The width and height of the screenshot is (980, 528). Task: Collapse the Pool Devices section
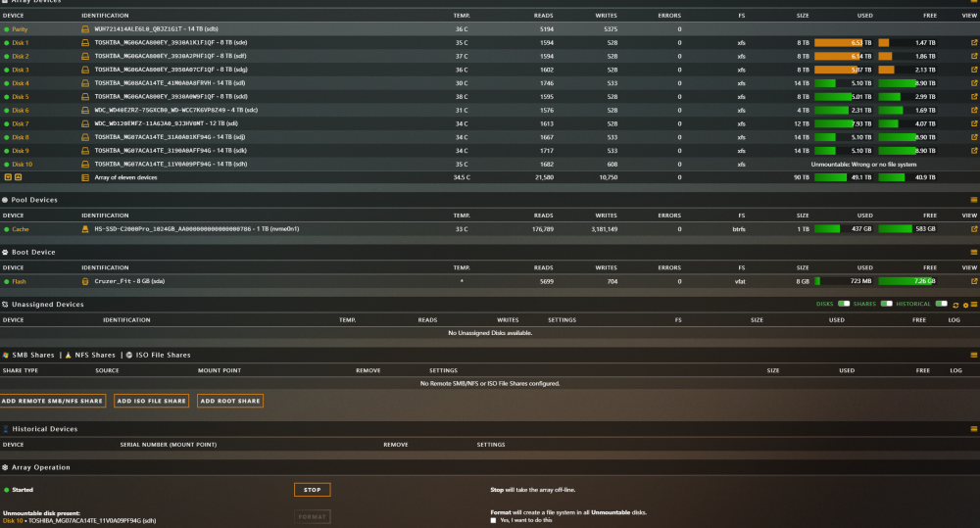(x=974, y=200)
